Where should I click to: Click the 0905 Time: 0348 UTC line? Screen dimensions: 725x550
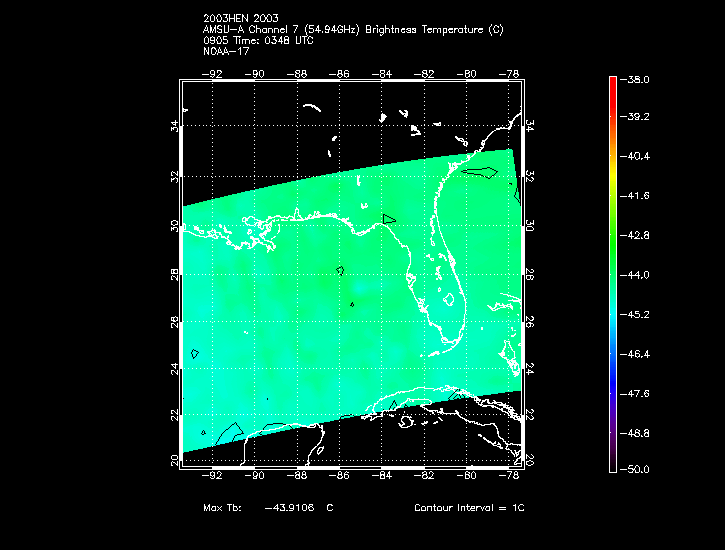coord(258,40)
